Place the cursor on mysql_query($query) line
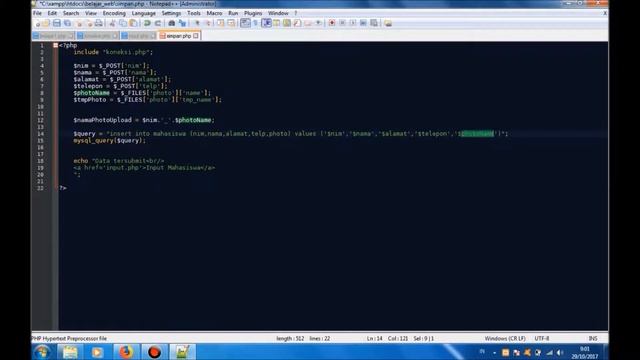The height and width of the screenshot is (360, 640). (109, 140)
